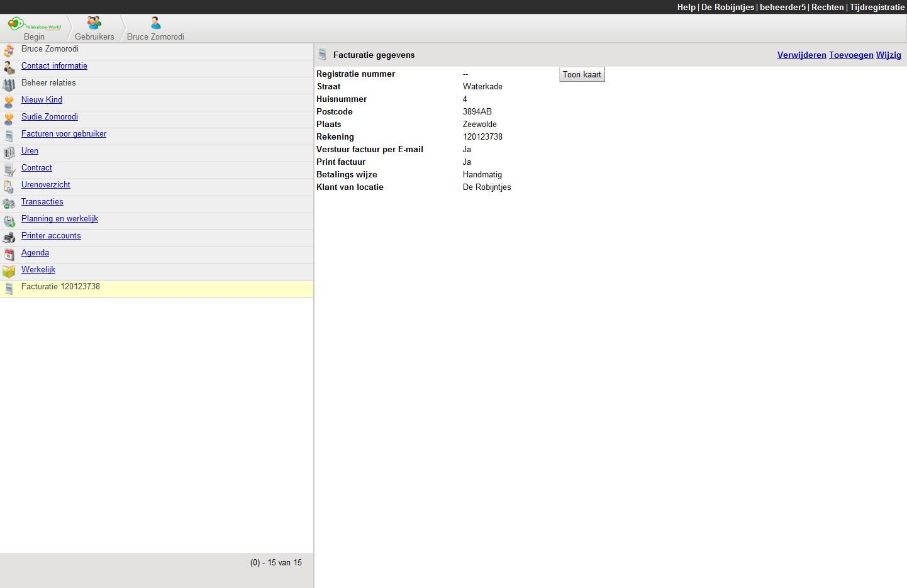Click the Contact informatie person icon

point(9,68)
